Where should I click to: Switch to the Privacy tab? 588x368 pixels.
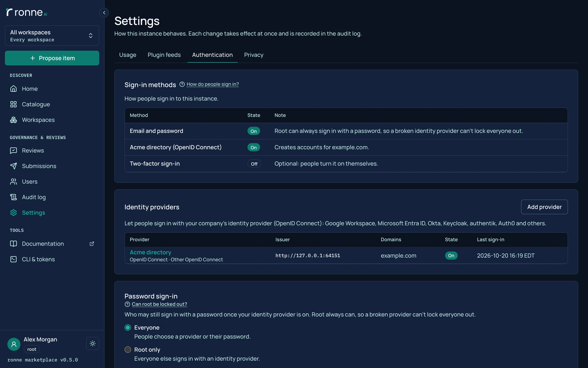pos(254,55)
